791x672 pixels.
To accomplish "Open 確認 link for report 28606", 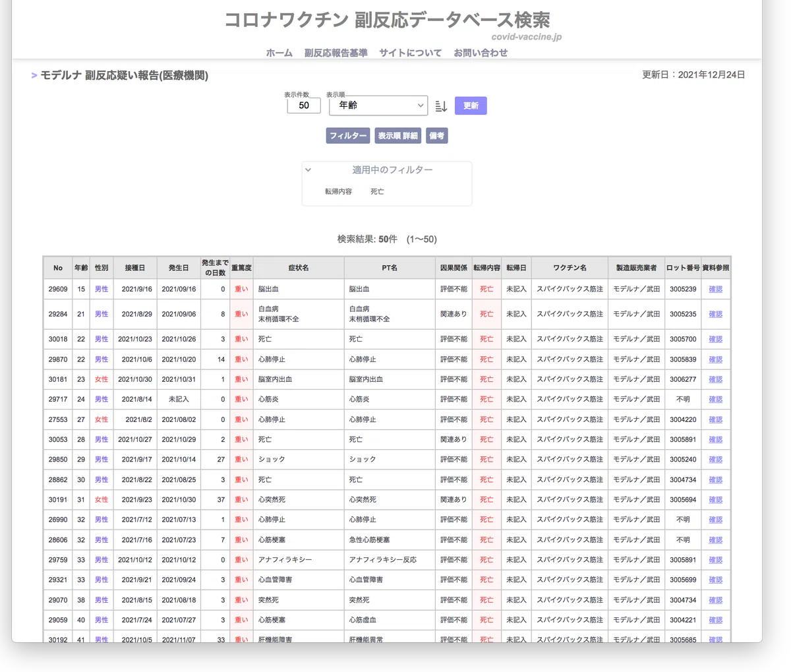I will (x=715, y=539).
